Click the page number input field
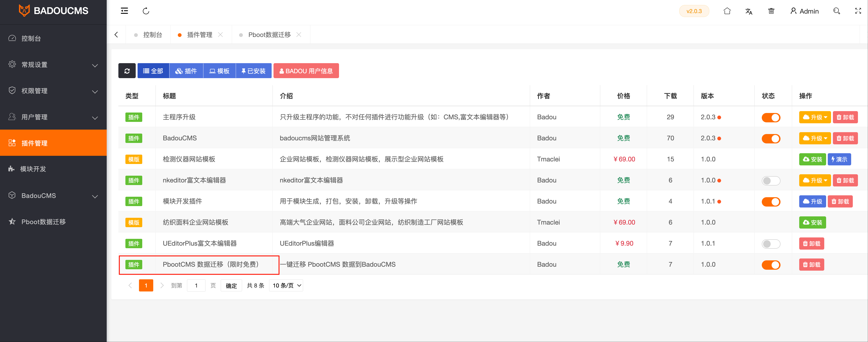The width and height of the screenshot is (868, 342). tap(196, 285)
